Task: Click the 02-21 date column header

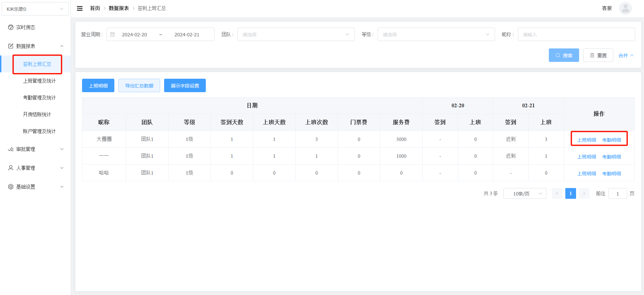Action: click(x=528, y=106)
